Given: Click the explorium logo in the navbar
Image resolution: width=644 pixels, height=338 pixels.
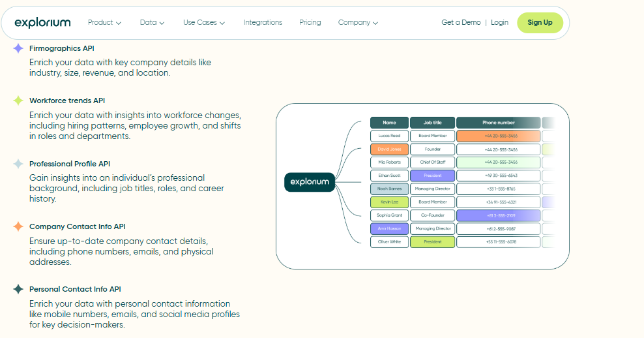Looking at the screenshot, I should point(43,23).
